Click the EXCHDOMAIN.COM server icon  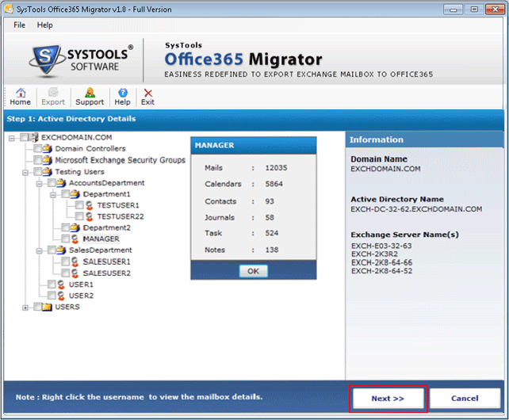[34, 137]
